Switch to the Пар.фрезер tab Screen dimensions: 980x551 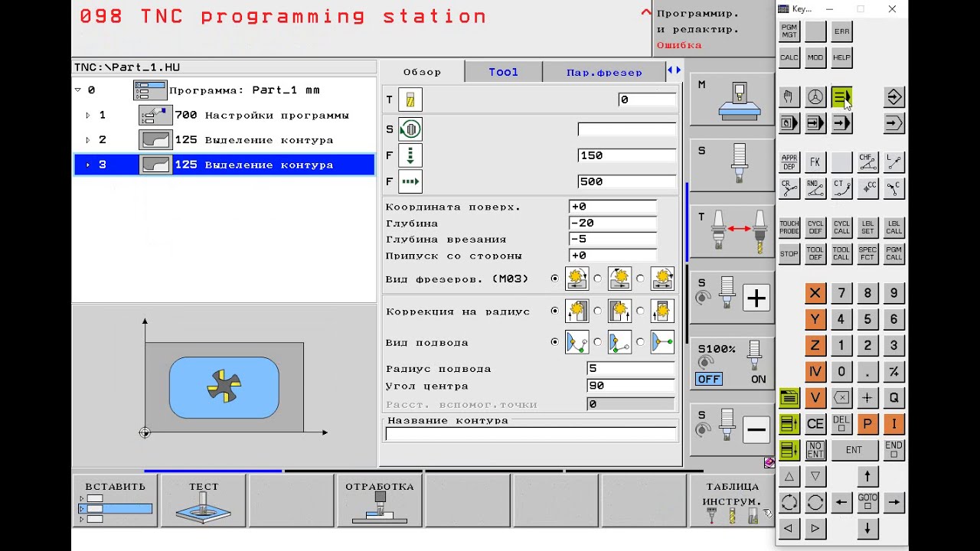click(604, 72)
